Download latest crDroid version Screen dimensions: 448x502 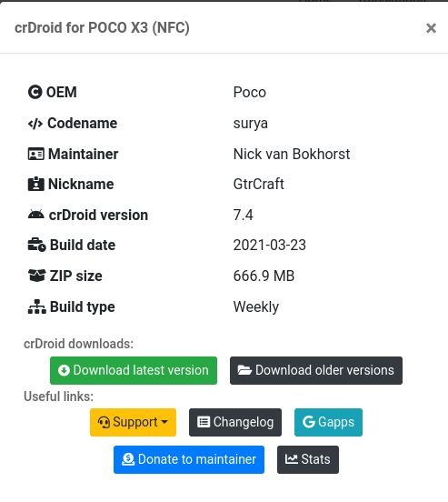[134, 370]
